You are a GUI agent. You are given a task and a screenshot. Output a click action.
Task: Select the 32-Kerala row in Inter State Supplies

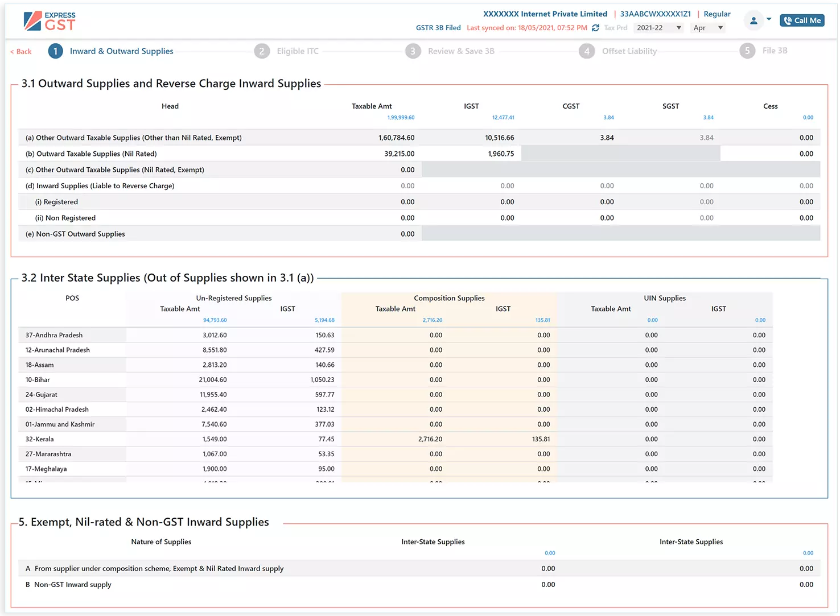point(39,439)
